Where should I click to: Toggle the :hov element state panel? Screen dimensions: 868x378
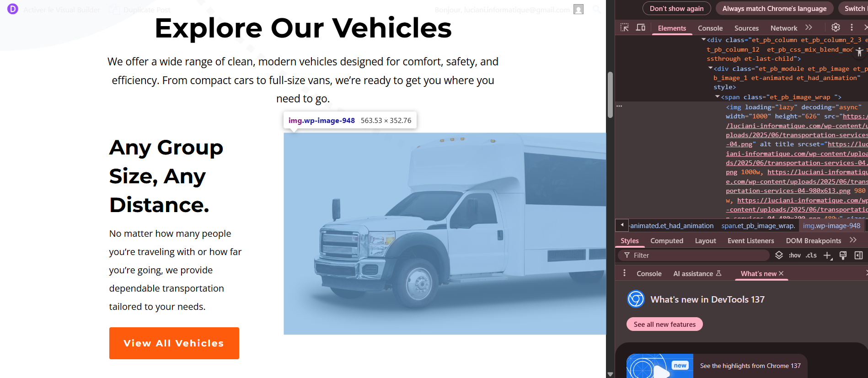[x=795, y=255]
